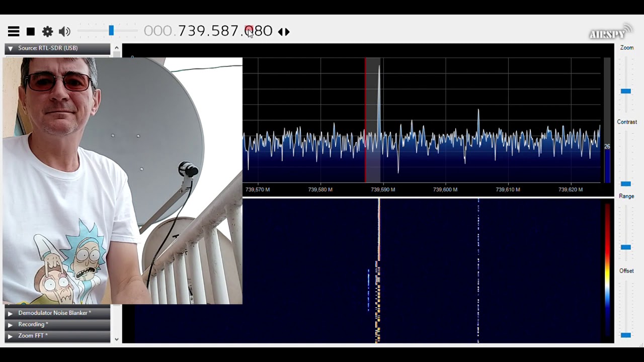Screen dimensions: 644x362
Task: Open the hamburger main menu
Action: pyautogui.click(x=14, y=32)
